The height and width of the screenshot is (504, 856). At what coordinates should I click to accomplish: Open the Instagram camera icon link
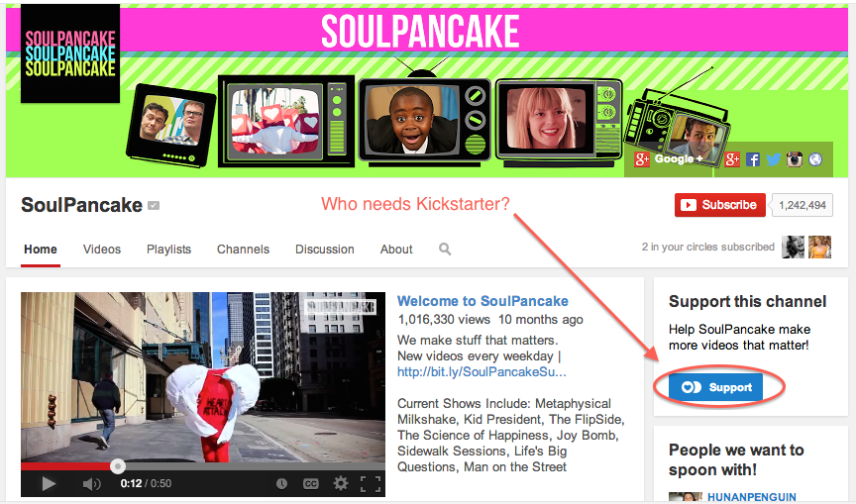click(x=795, y=159)
